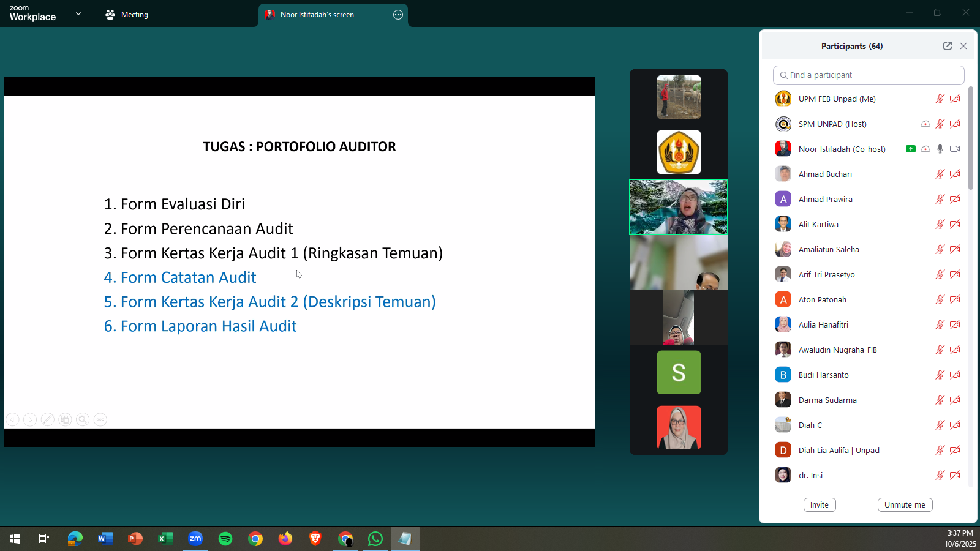Toggle Noor Istifadah's microphone icon
The image size is (980, 551).
(x=940, y=149)
